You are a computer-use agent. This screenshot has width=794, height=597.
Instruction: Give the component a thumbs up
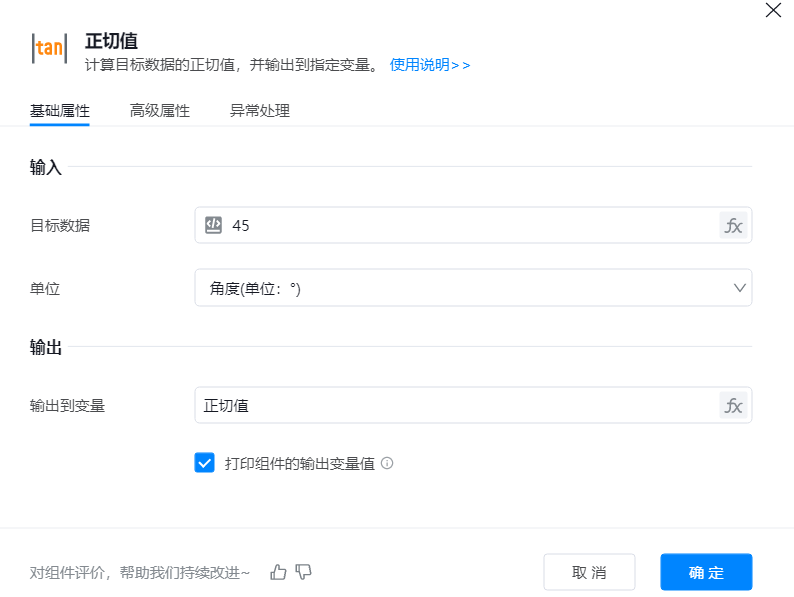[x=278, y=572]
